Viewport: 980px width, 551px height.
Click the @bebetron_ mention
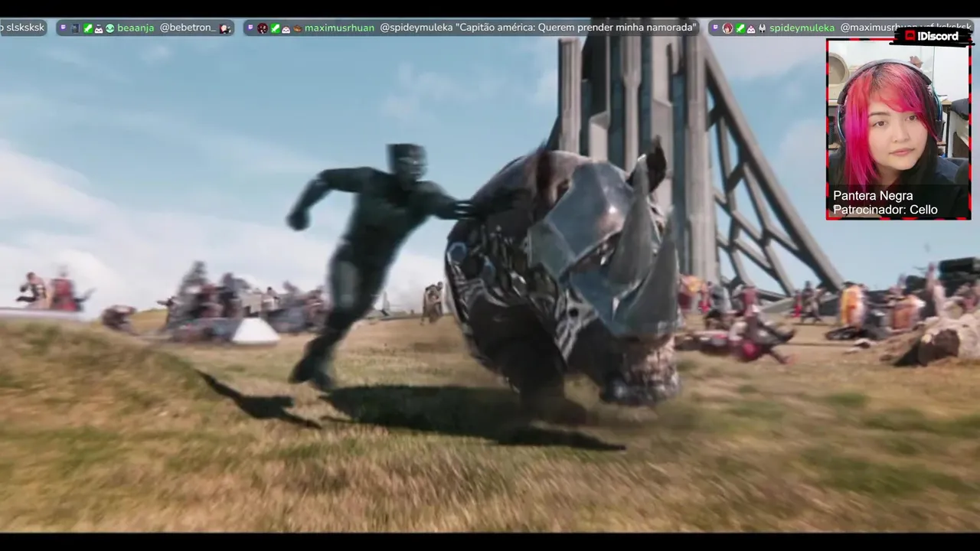(x=188, y=28)
